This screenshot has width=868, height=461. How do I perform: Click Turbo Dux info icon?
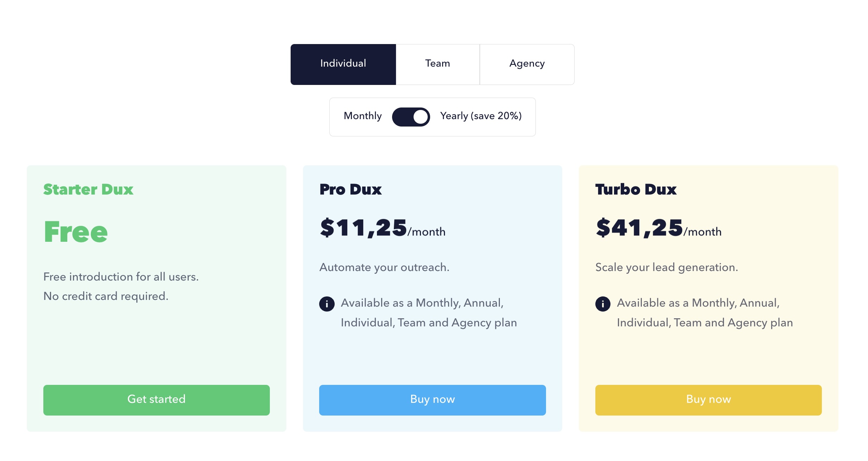(x=603, y=304)
